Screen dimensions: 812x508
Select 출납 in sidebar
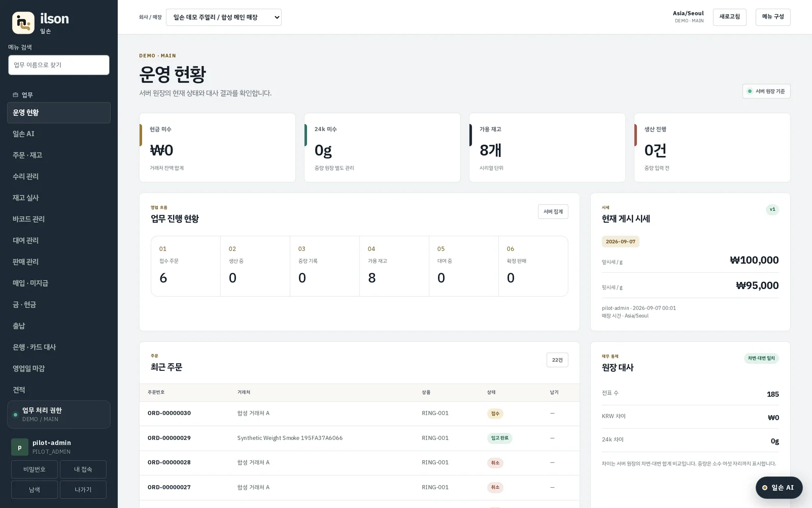coord(59,326)
